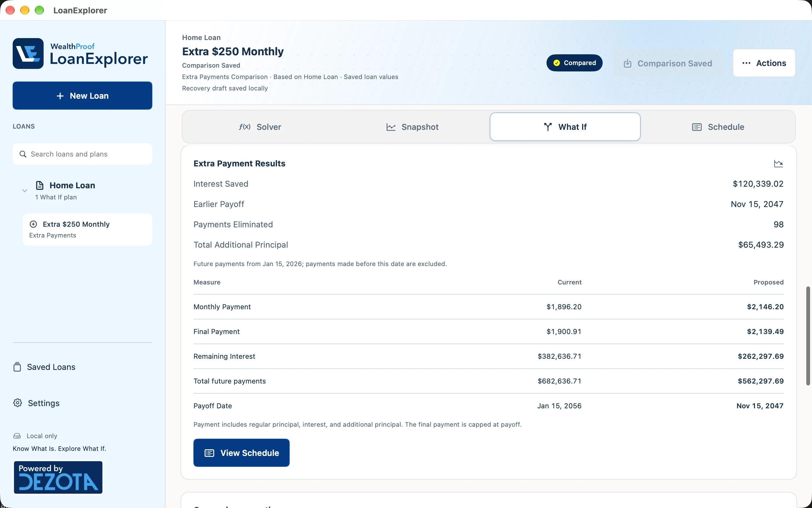This screenshot has width=812, height=508.
Task: Click the proposed Monthly Payment $2,146.20
Action: pos(765,307)
